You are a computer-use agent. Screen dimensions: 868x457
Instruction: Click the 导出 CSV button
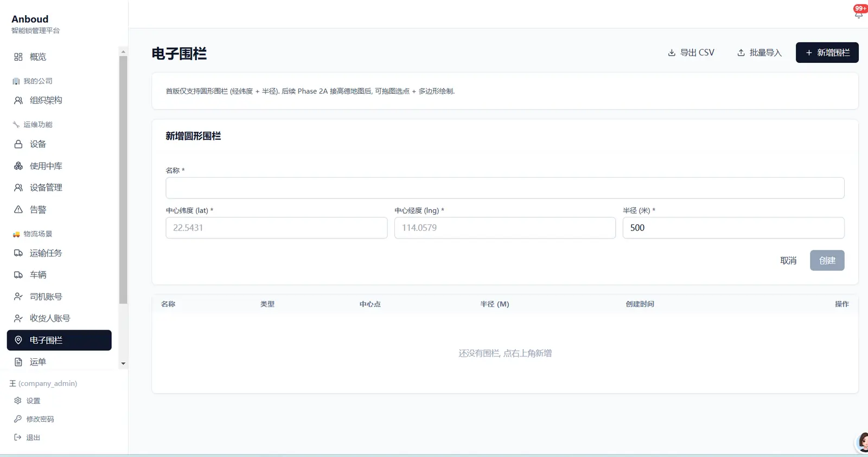click(x=691, y=53)
